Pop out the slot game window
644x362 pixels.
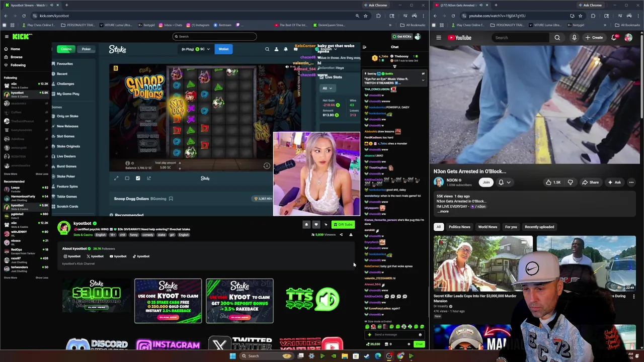(x=149, y=178)
